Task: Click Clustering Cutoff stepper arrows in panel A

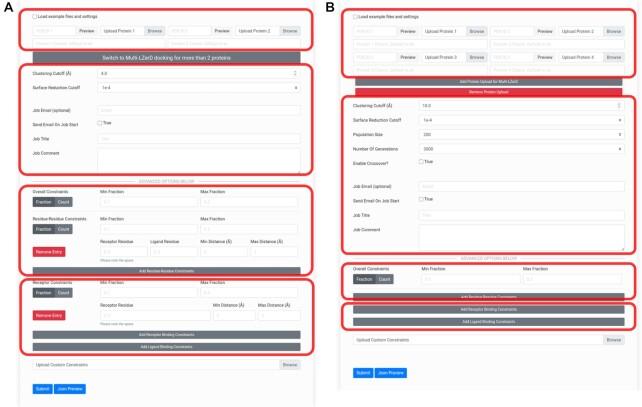Action: (294, 74)
